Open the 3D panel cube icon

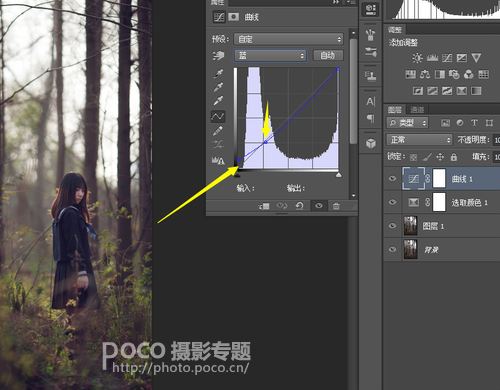click(x=371, y=144)
